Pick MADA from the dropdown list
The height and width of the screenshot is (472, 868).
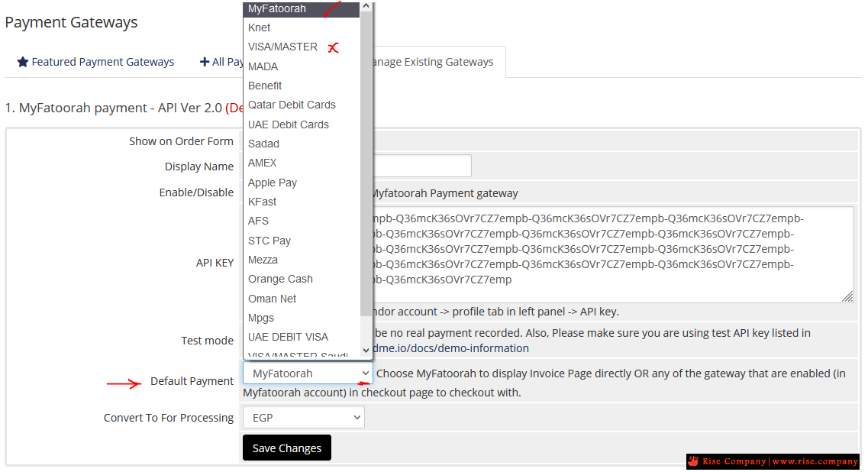coord(302,66)
